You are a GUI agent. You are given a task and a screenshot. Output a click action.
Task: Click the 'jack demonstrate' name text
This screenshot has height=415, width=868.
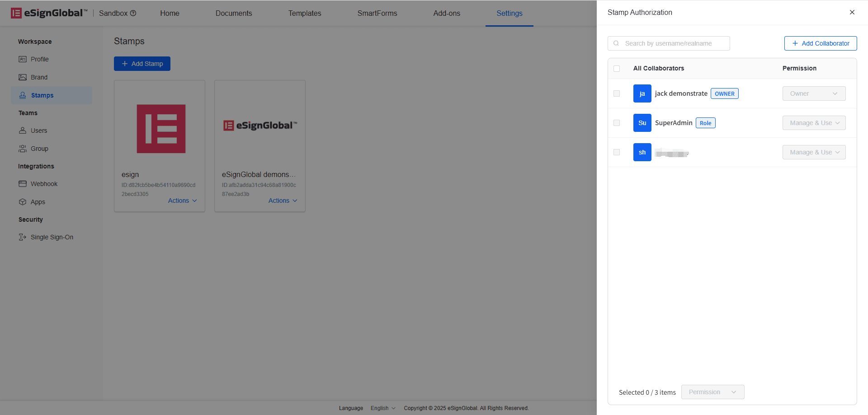point(681,93)
